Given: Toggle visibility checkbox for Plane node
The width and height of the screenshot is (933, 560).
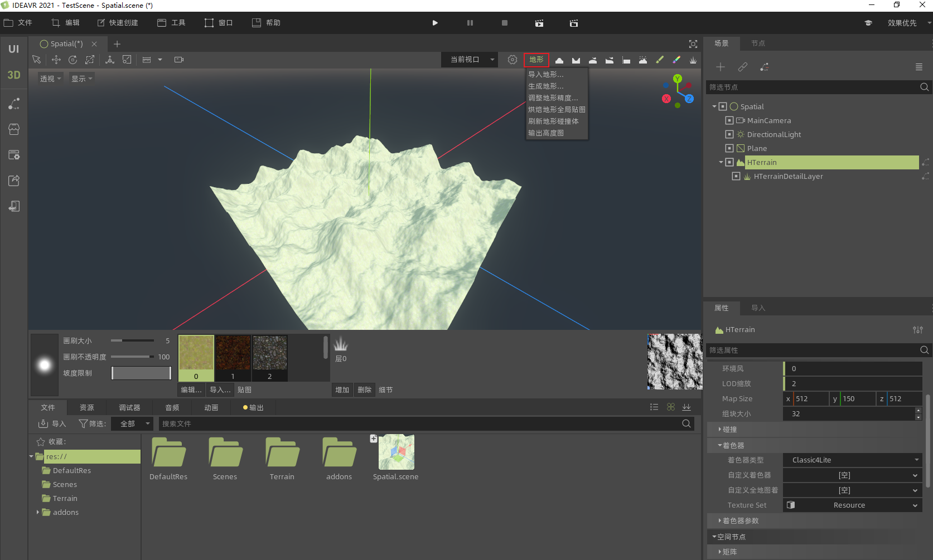Looking at the screenshot, I should (729, 148).
